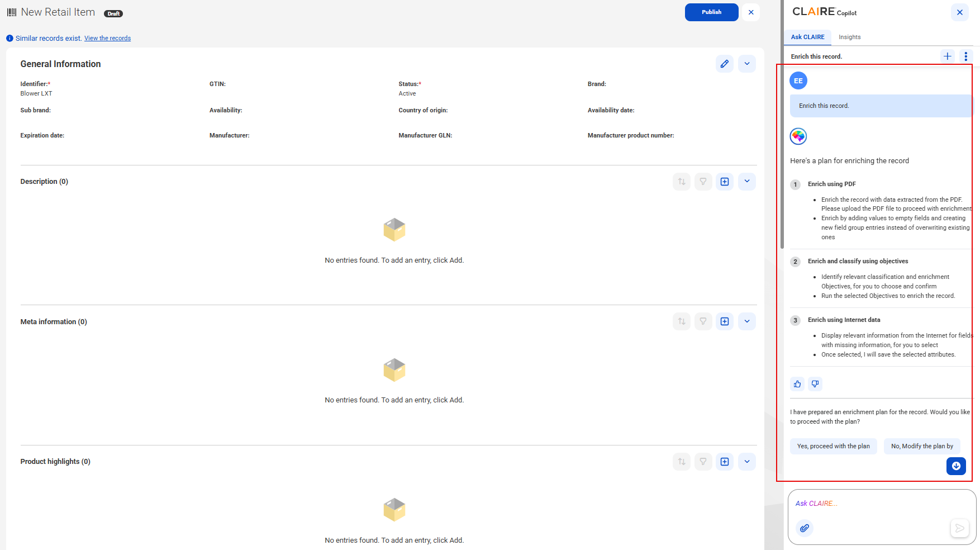Click the GTIN field label

tap(217, 84)
